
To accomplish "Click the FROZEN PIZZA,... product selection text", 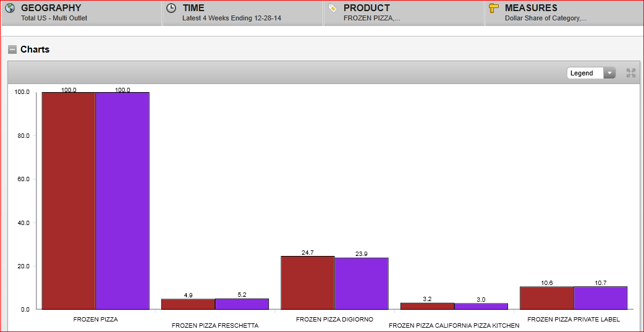I will pyautogui.click(x=371, y=19).
